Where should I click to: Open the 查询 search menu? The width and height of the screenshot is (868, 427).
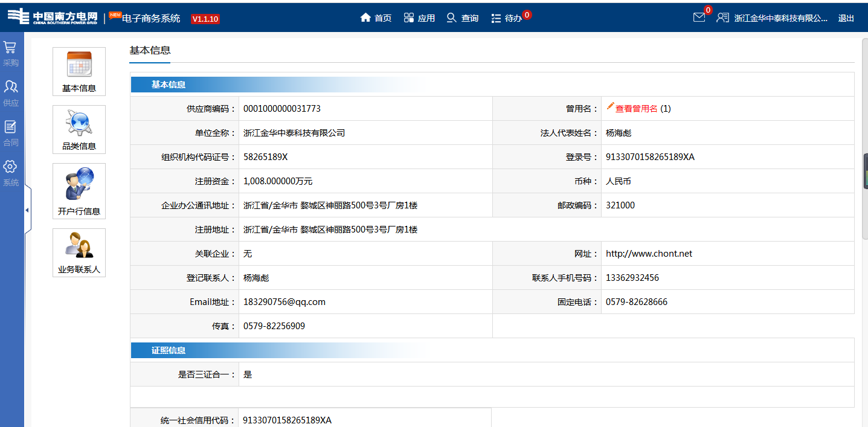pos(463,18)
